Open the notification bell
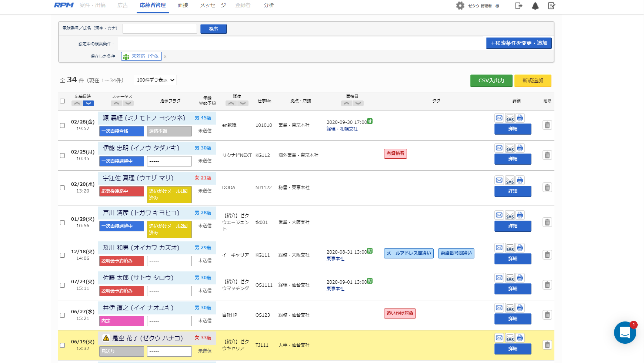This screenshot has width=644, height=363. (x=535, y=6)
